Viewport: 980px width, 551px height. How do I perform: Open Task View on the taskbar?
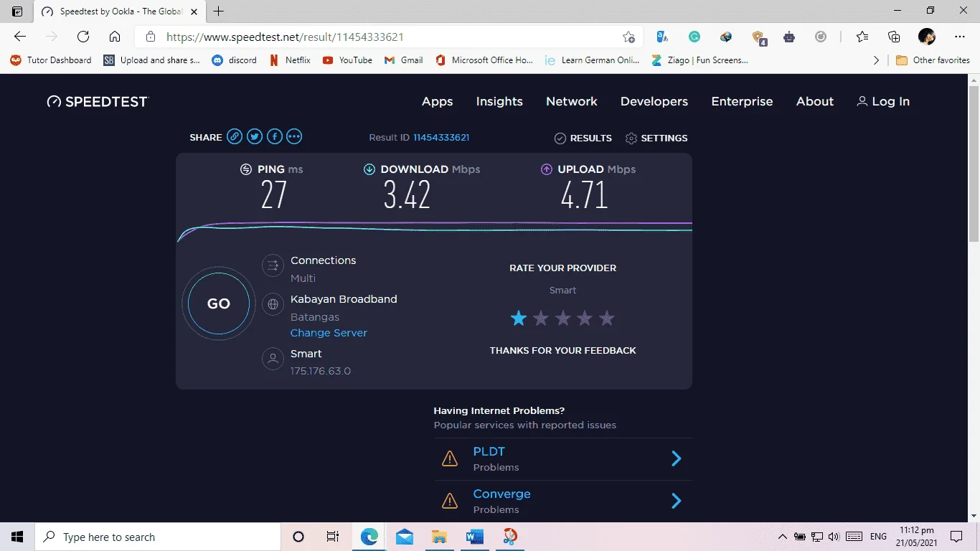click(333, 537)
